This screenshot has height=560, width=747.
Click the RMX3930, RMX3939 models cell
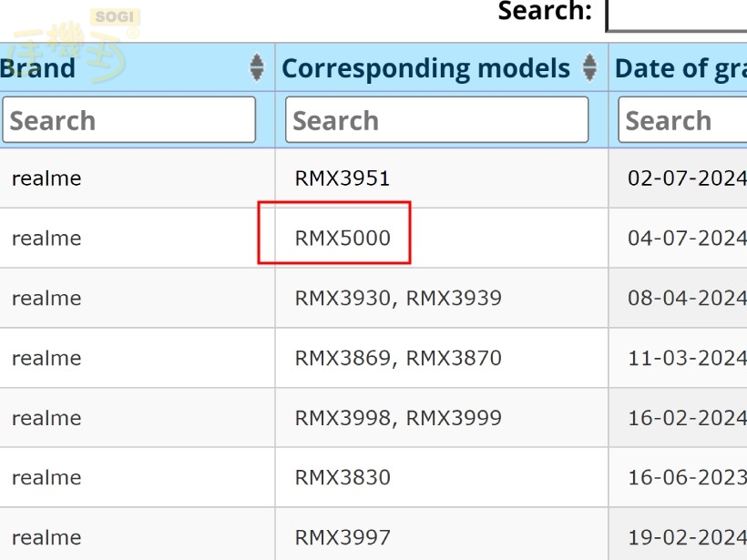pos(398,299)
